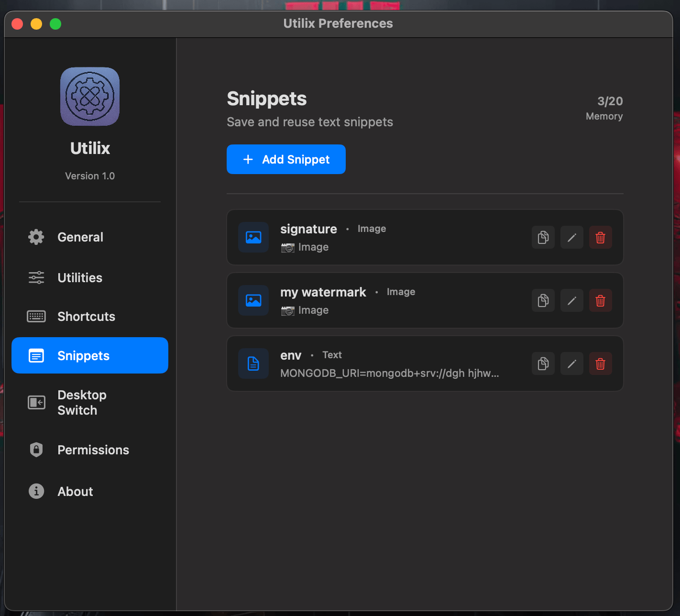The height and width of the screenshot is (616, 680).
Task: Delete the my watermark snippet
Action: pos(601,300)
